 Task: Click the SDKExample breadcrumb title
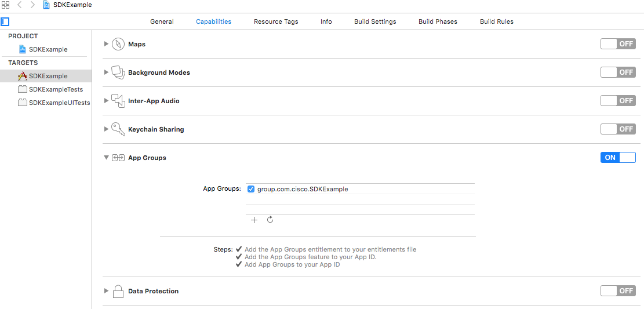point(72,5)
